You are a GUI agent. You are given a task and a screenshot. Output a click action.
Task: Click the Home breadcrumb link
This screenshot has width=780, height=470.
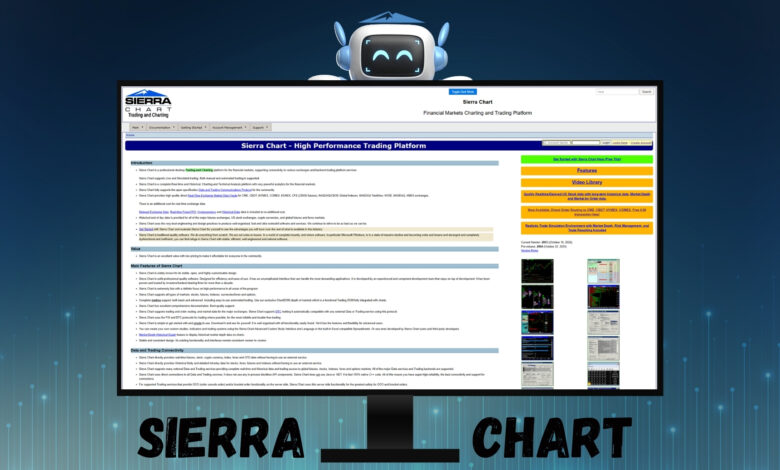(x=130, y=135)
